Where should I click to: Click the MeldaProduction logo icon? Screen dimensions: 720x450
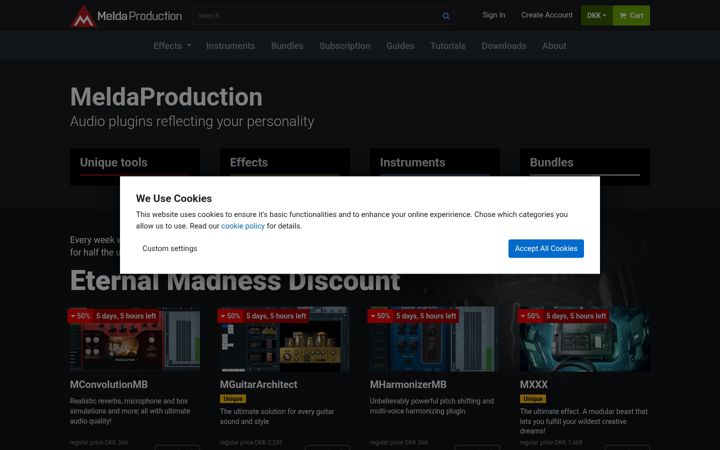(83, 17)
